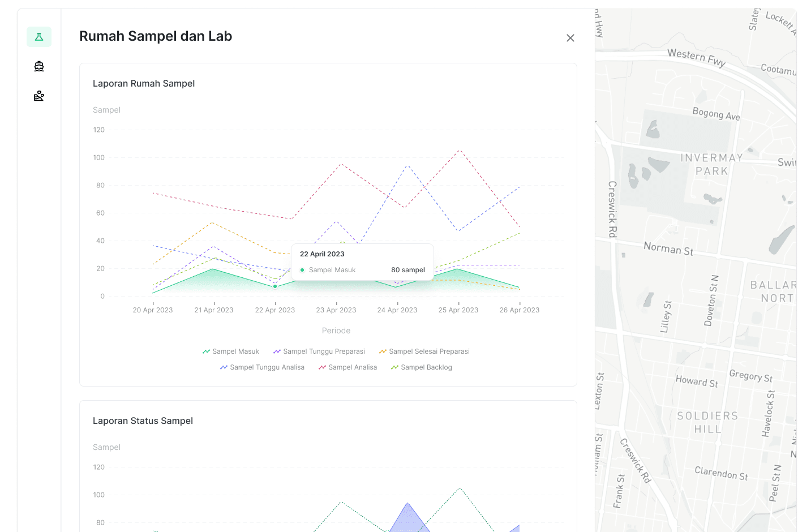Click the green data point on 22 Apr
Image resolution: width=811 pixels, height=532 pixels.
click(275, 286)
